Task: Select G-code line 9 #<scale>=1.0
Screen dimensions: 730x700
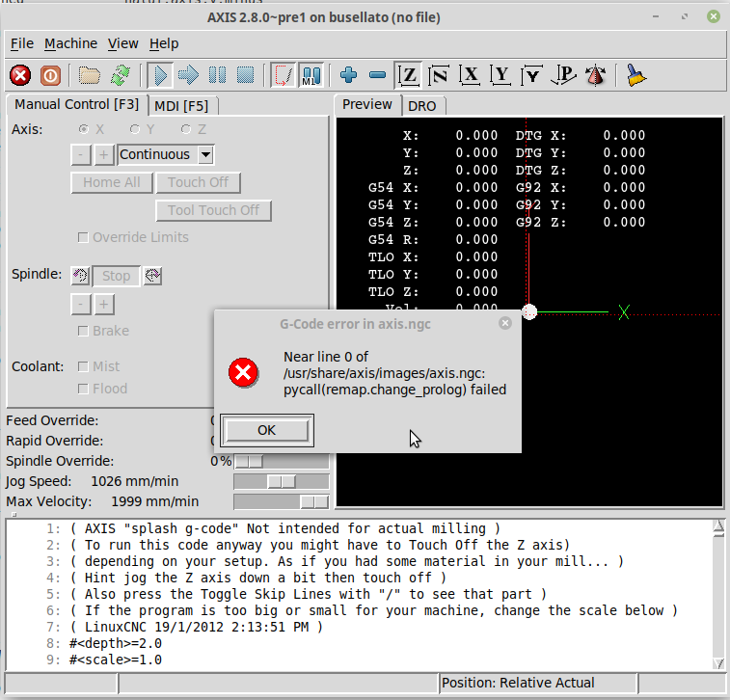Action: tap(115, 660)
